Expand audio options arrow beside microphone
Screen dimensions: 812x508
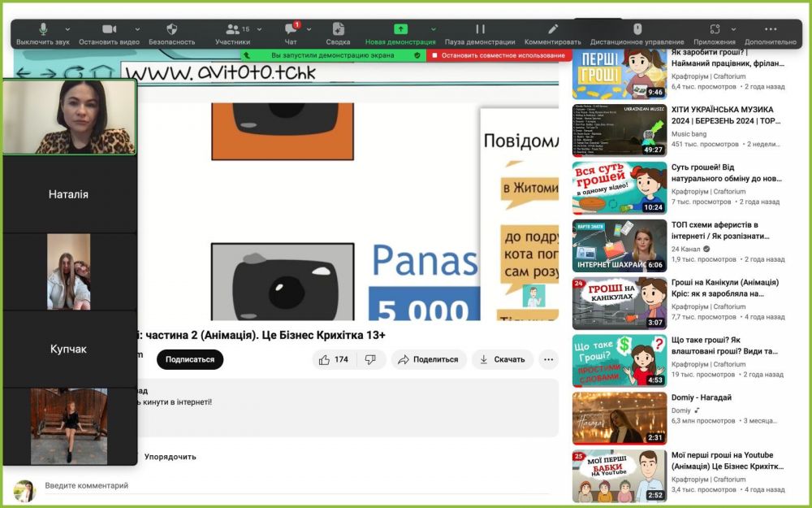67,29
